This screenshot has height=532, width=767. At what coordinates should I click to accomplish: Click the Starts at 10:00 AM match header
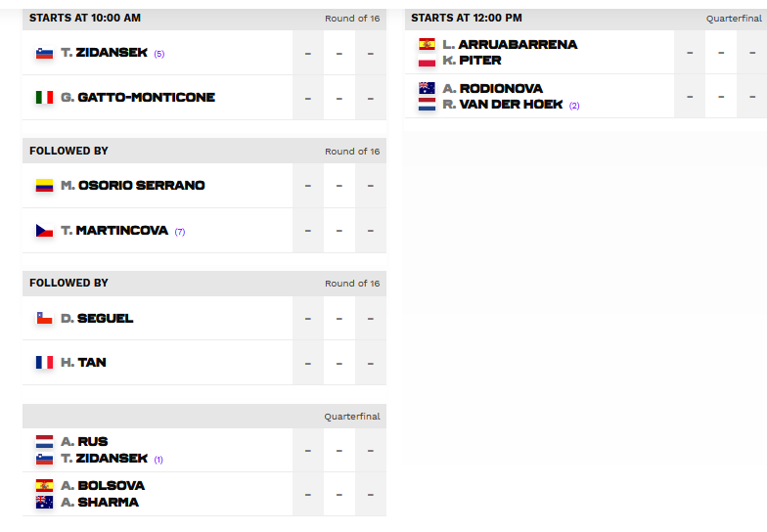point(204,19)
